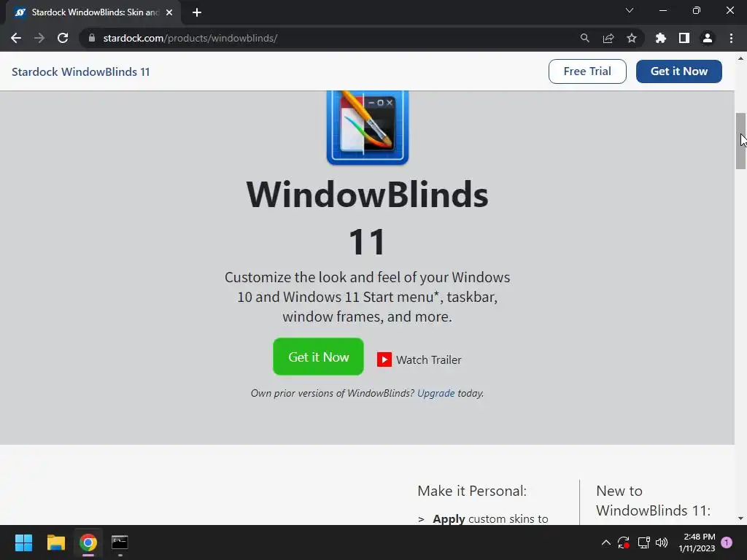747x560 pixels.
Task: Open the network tray icon
Action: pos(643,542)
